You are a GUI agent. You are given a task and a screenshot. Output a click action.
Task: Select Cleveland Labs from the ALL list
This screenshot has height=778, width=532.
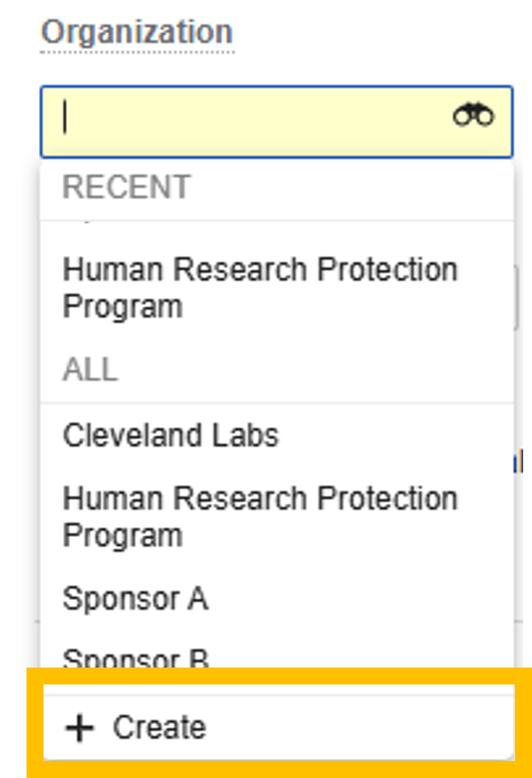pyautogui.click(x=171, y=435)
